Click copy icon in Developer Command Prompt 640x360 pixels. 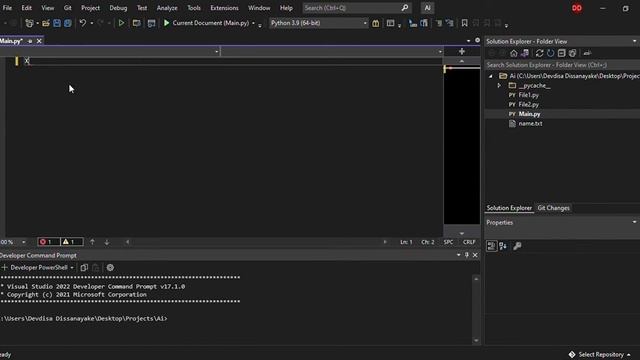(84, 268)
